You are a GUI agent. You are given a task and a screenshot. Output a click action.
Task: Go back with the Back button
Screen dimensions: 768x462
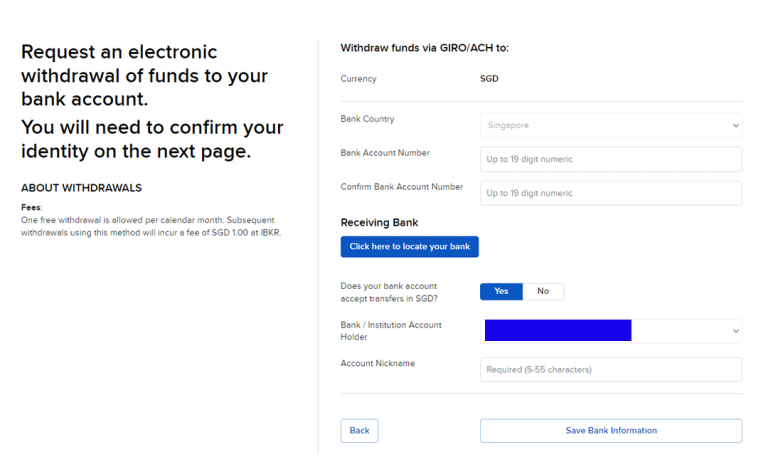359,430
